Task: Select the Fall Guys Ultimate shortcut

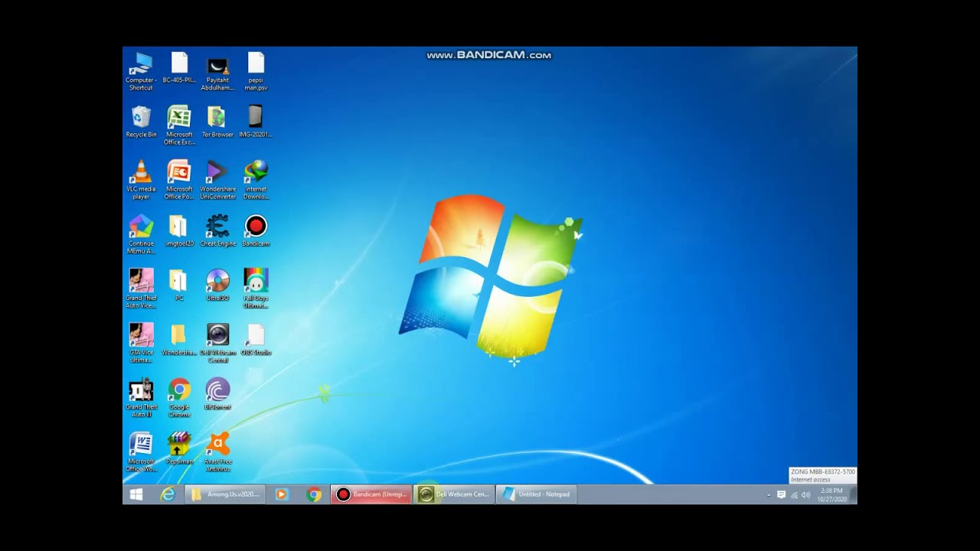Action: point(256,289)
